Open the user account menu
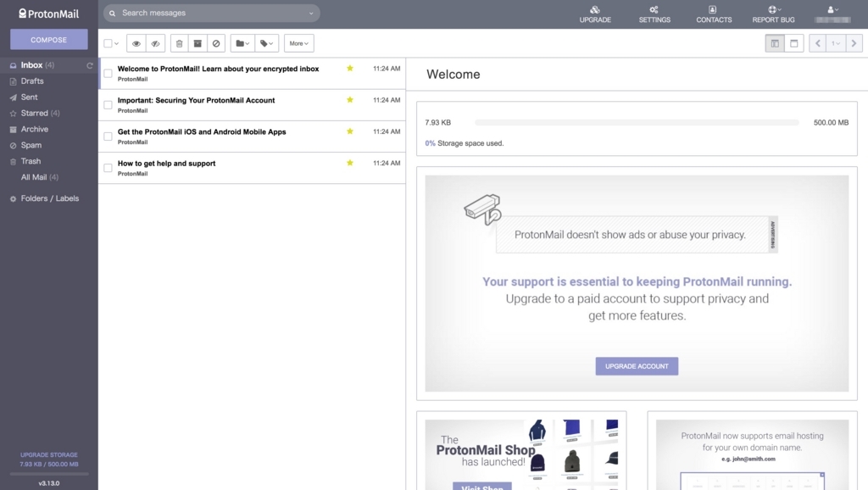The width and height of the screenshot is (868, 490). coord(832,14)
